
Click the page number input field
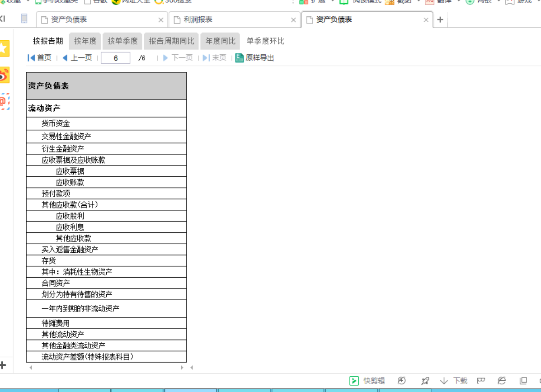coord(116,58)
